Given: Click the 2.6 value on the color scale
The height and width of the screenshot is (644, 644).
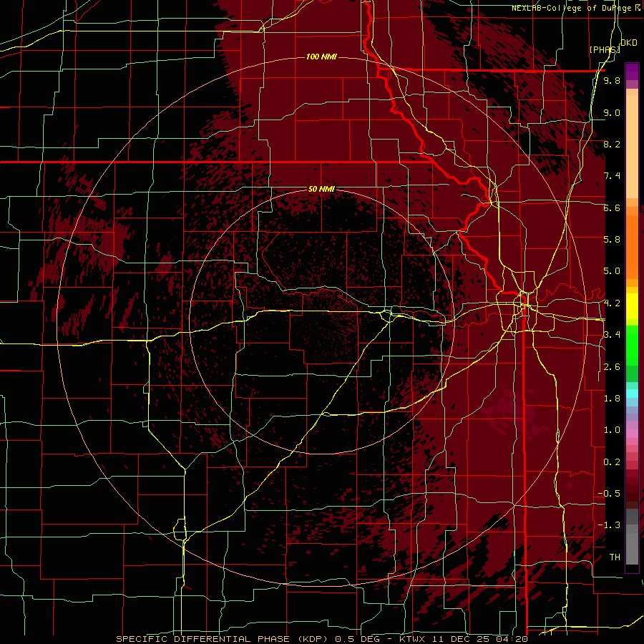Looking at the screenshot, I should 612,367.
